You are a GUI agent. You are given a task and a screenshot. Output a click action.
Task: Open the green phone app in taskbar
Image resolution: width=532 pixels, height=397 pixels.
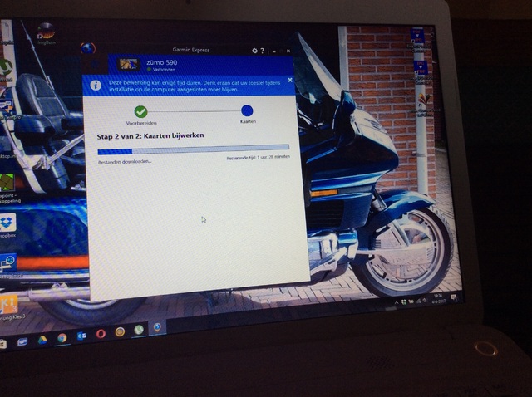coord(139,330)
